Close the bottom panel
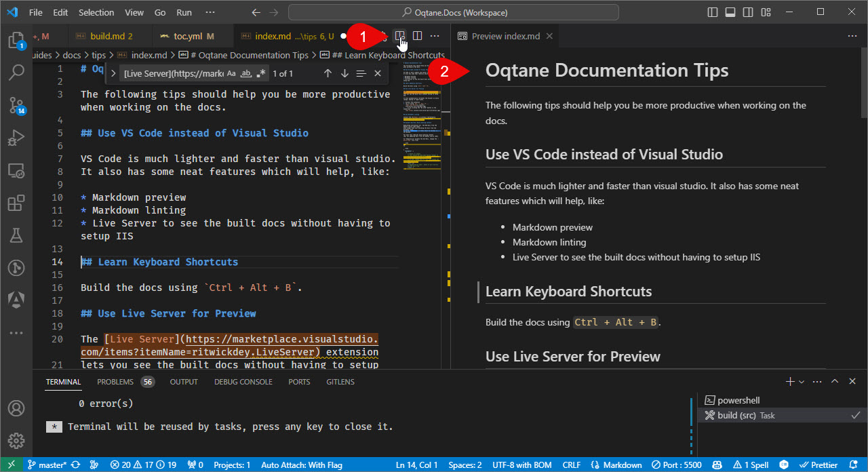The width and height of the screenshot is (868, 472). [852, 382]
